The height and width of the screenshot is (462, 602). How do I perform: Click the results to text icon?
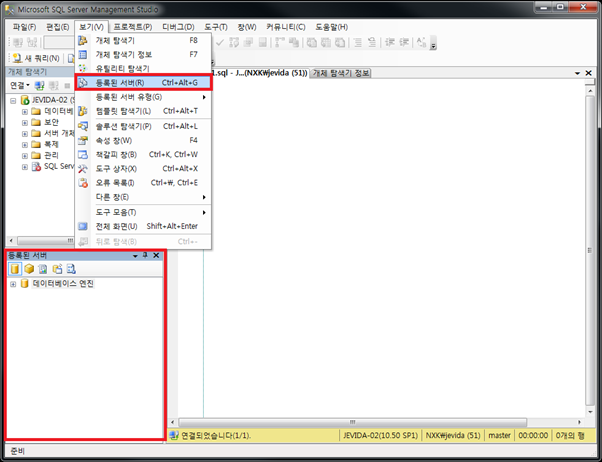[312, 42]
